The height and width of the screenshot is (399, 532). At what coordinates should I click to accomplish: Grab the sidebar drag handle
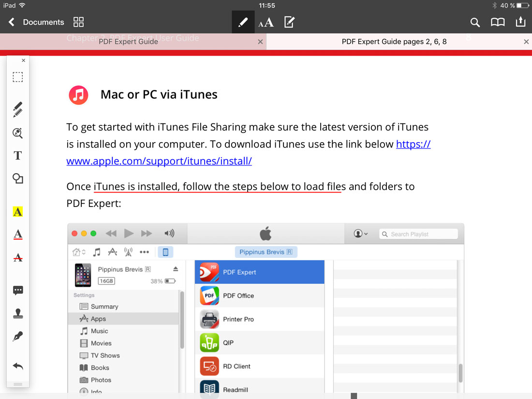pos(17,384)
